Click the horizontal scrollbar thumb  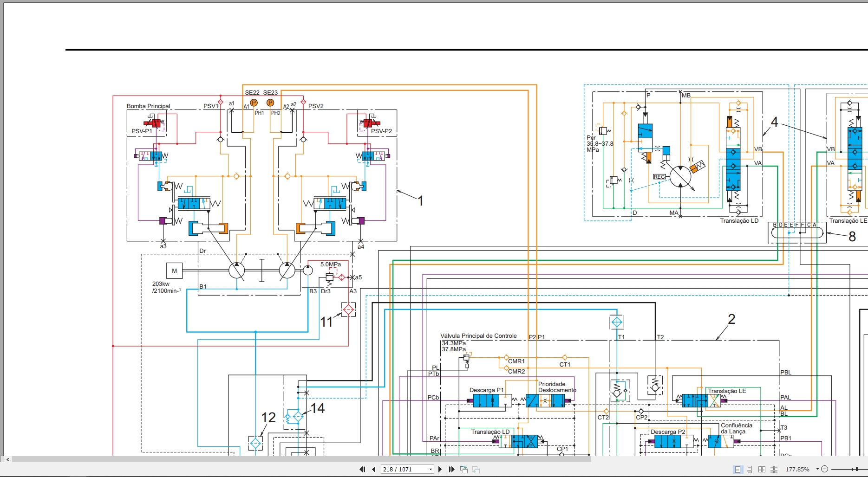point(301,459)
